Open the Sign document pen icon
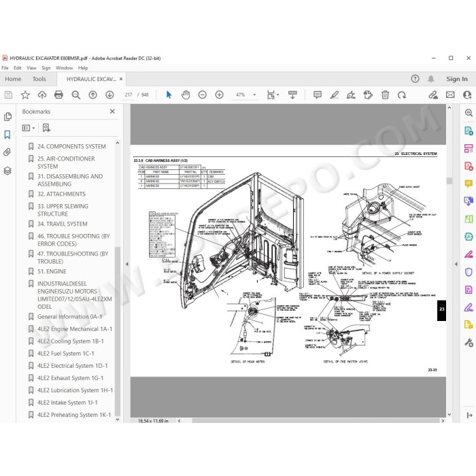 (352, 95)
